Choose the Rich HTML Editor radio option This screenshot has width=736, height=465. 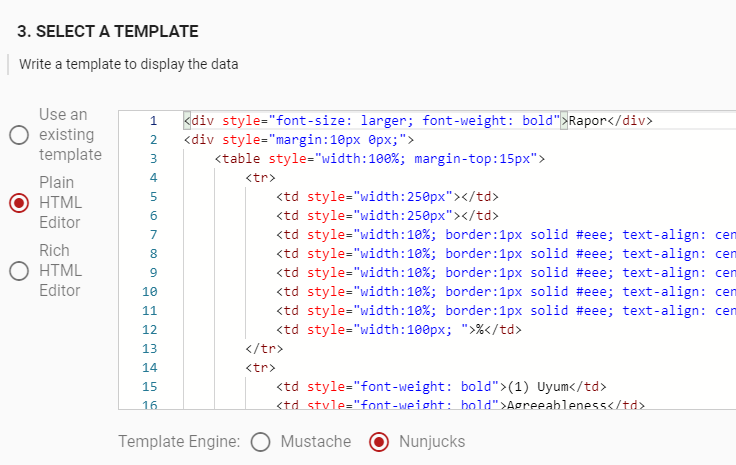(19, 271)
